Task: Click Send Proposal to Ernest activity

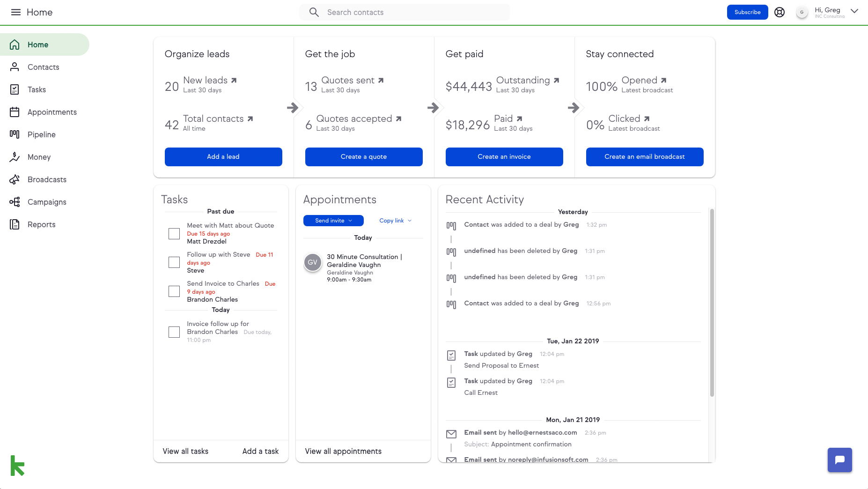Action: (x=501, y=366)
